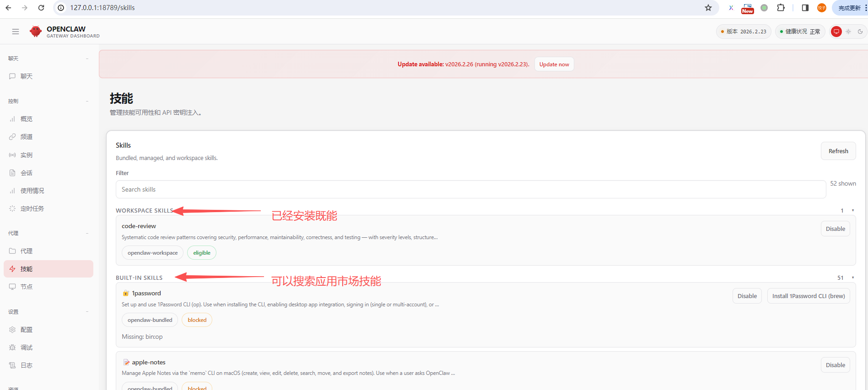Click the Refresh skills button

pyautogui.click(x=838, y=151)
